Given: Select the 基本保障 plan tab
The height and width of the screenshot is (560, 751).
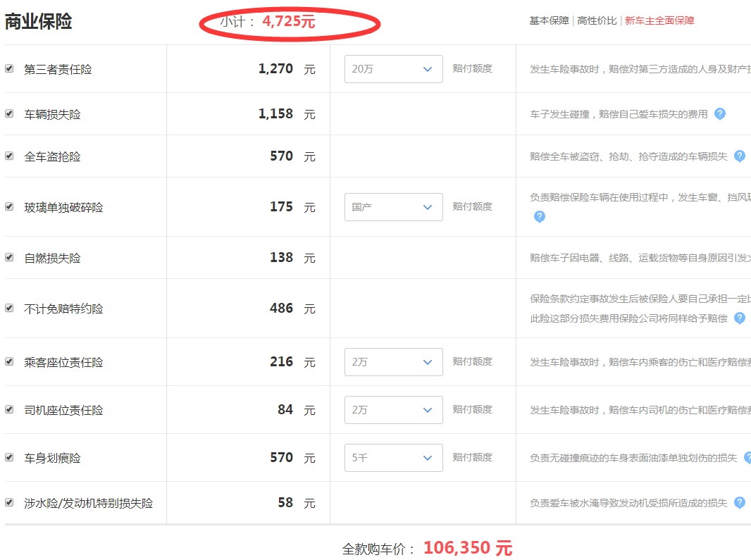Looking at the screenshot, I should point(549,20).
